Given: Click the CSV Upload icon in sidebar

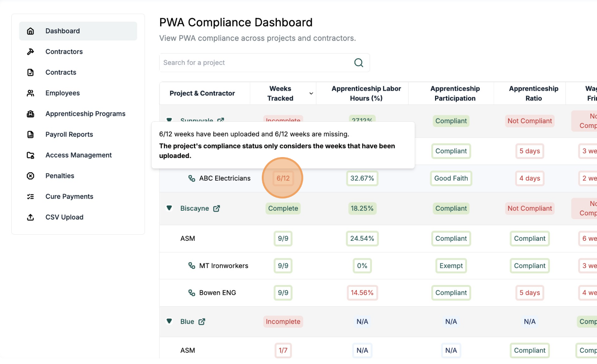Looking at the screenshot, I should coord(31,217).
